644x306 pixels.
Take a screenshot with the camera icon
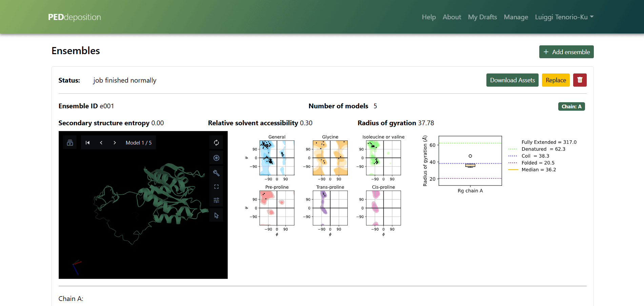coord(216,158)
